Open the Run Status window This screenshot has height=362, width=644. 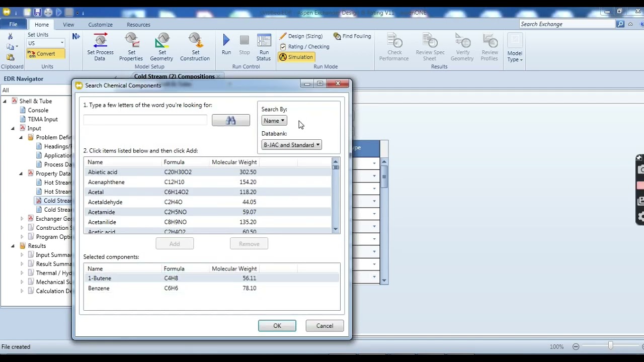[264, 47]
